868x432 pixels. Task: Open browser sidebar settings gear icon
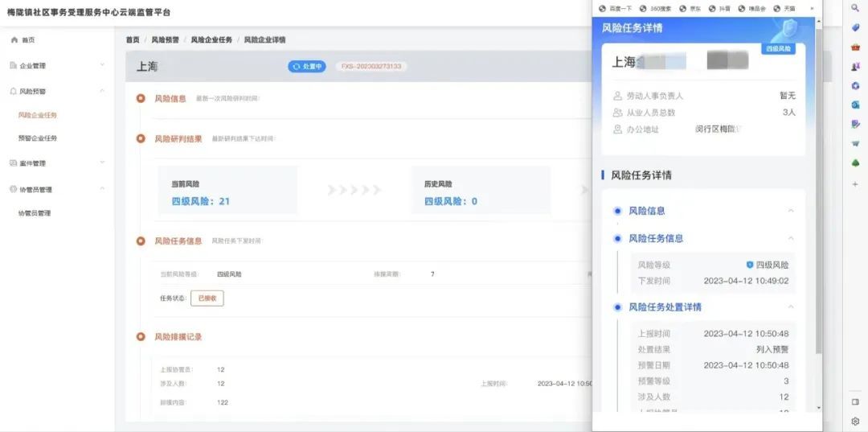pyautogui.click(x=855, y=421)
